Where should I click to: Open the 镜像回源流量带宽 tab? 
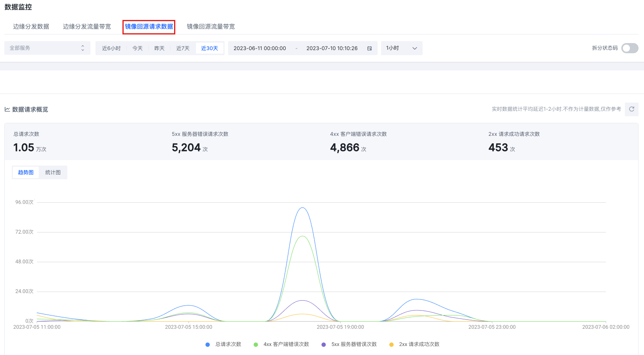[x=211, y=27]
